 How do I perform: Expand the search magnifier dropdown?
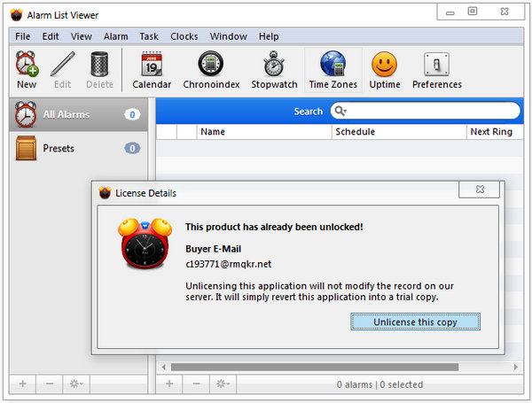(x=340, y=111)
